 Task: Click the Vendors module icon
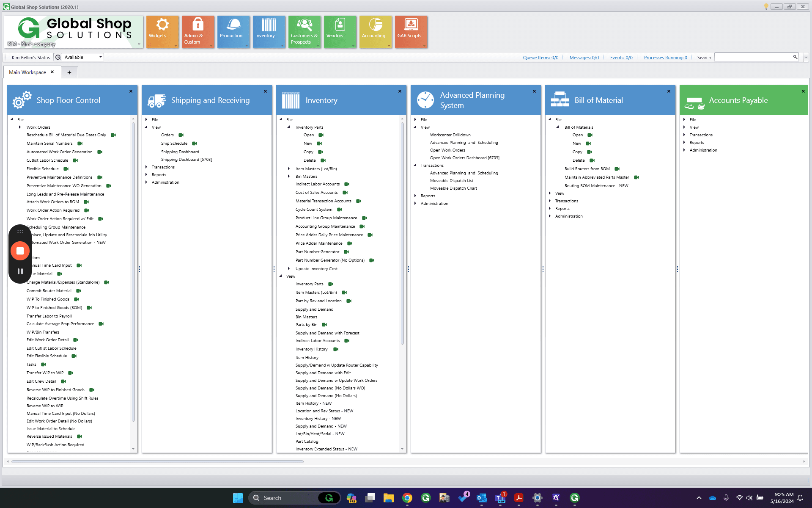click(340, 32)
